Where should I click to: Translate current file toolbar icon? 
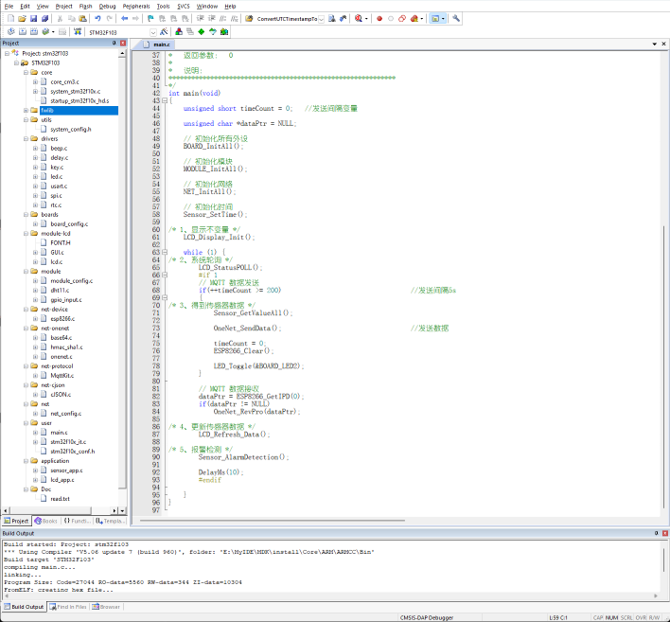point(11,32)
